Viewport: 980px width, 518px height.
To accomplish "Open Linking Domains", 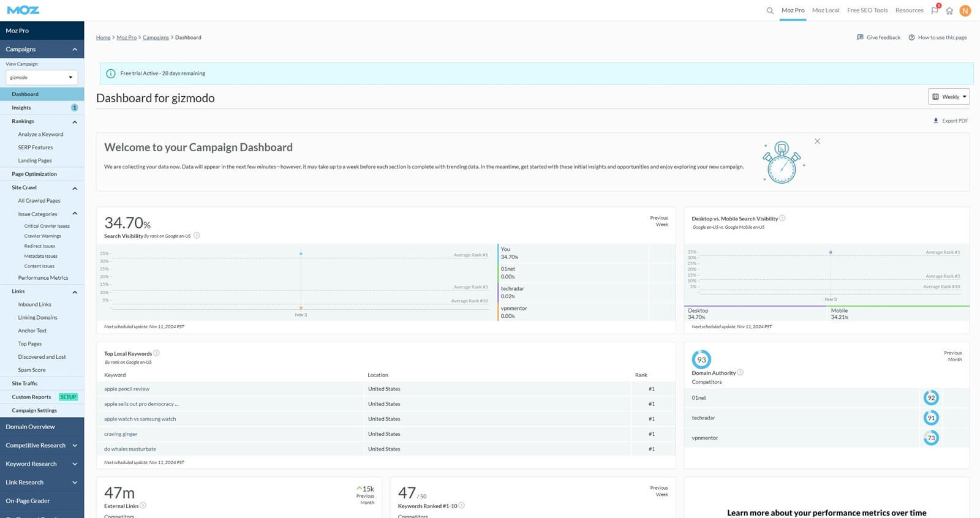I will 37,318.
